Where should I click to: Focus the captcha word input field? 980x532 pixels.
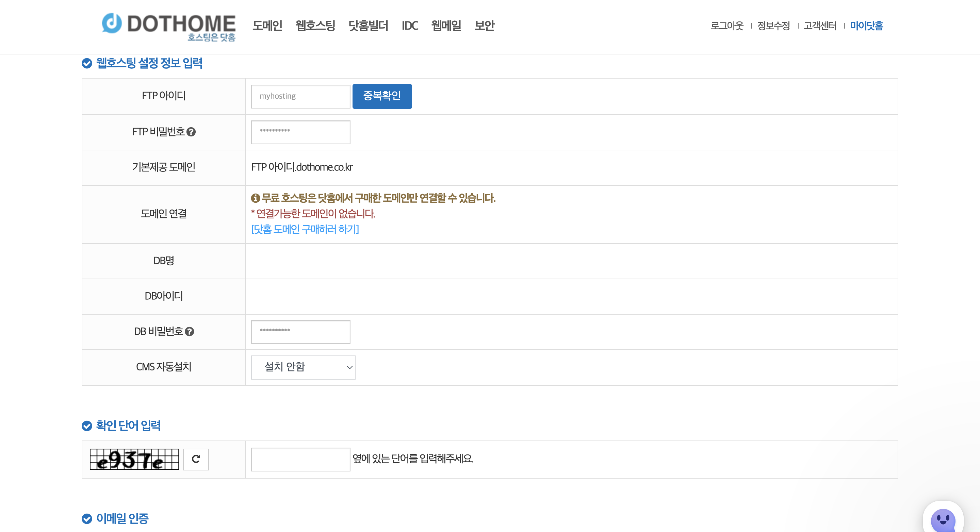tap(300, 459)
